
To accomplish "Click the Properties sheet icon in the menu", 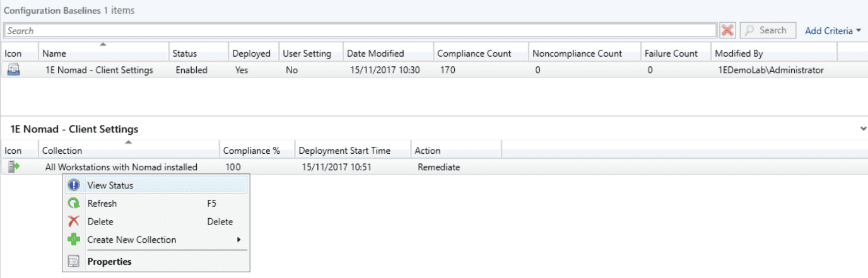I will click(x=74, y=262).
